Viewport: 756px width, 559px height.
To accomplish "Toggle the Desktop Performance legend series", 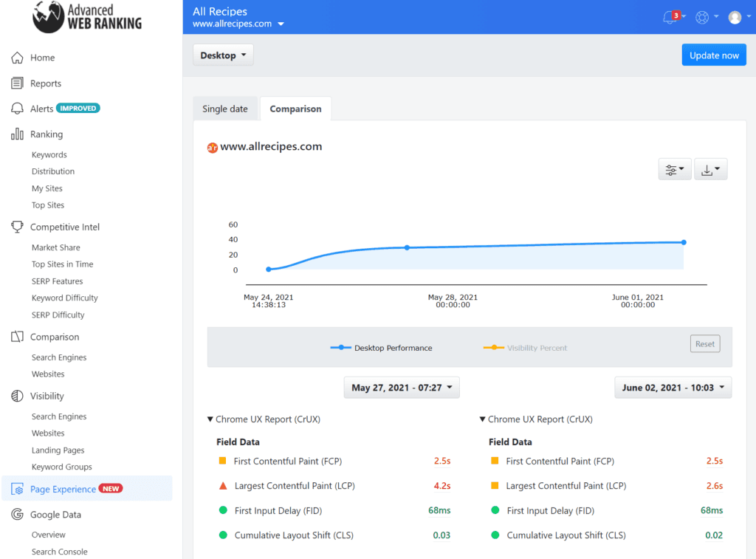I will point(382,348).
